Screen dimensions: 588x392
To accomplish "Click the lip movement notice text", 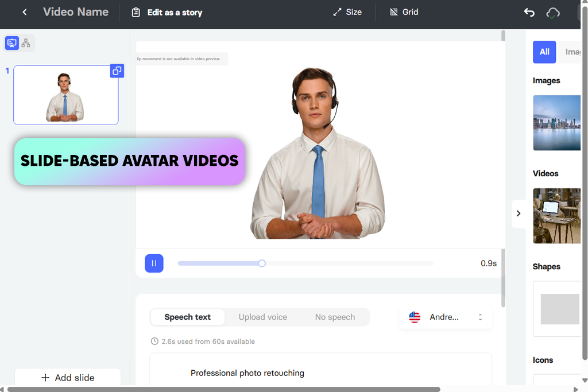I will coord(179,59).
